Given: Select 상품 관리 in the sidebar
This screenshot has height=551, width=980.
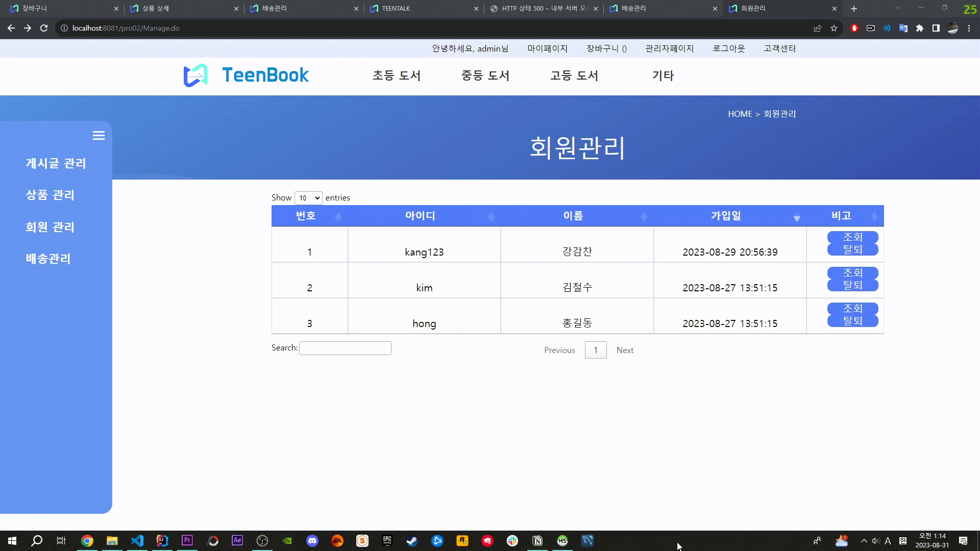Looking at the screenshot, I should pos(50,195).
